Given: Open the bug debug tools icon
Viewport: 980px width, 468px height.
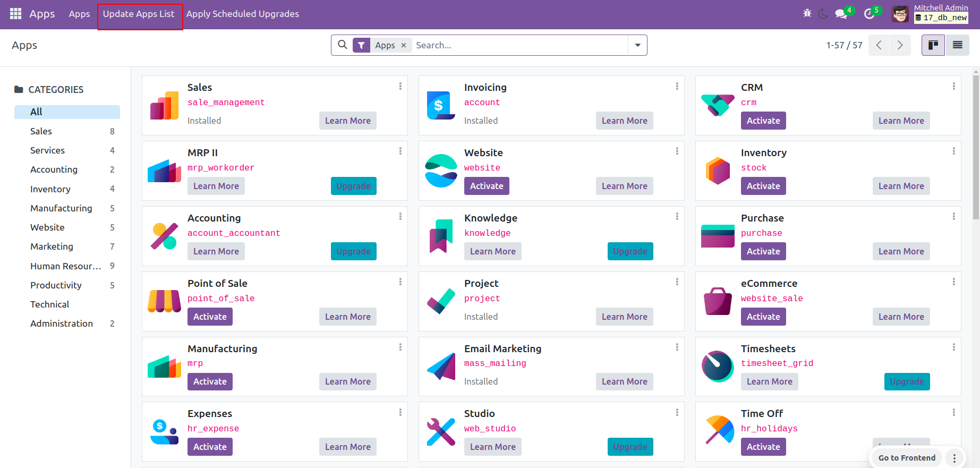Looking at the screenshot, I should (x=807, y=14).
